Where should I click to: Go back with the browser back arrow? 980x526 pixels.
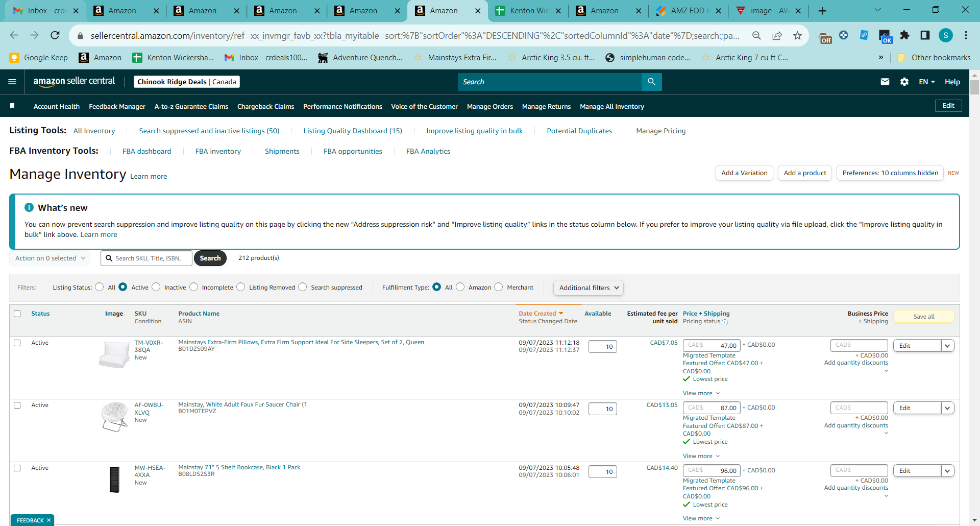(14, 35)
